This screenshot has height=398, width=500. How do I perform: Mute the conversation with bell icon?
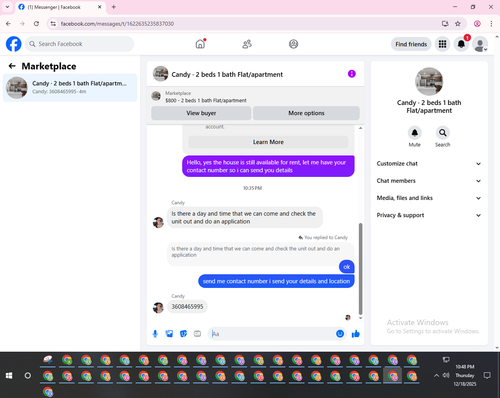pos(414,133)
